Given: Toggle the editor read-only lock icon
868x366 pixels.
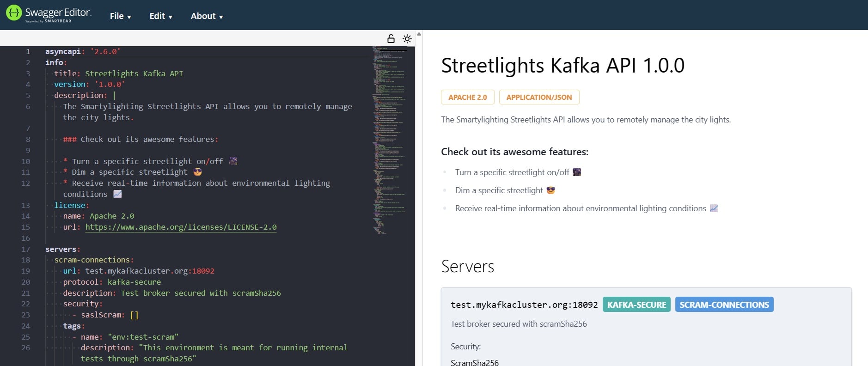Looking at the screenshot, I should pos(391,38).
